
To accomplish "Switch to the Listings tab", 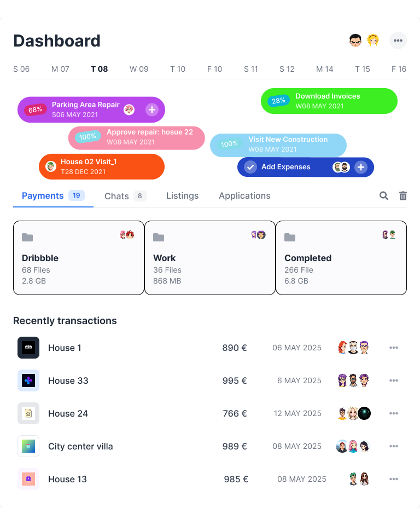I will coord(182,195).
